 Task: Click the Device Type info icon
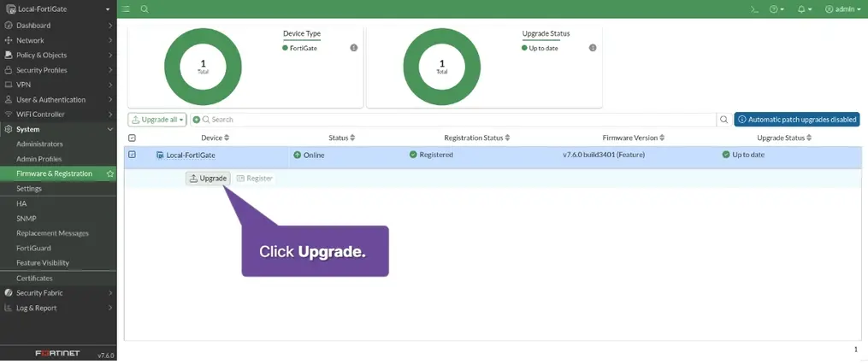tap(354, 48)
